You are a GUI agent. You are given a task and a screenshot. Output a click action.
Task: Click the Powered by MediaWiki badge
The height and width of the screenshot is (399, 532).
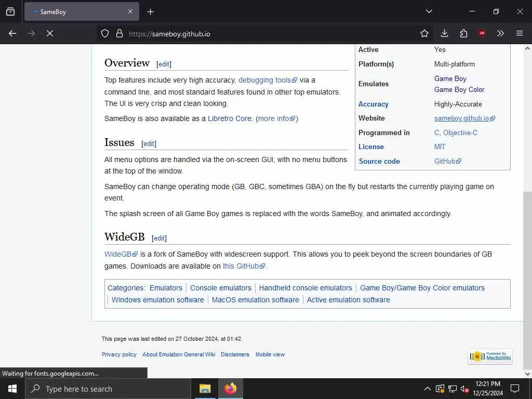pyautogui.click(x=490, y=356)
